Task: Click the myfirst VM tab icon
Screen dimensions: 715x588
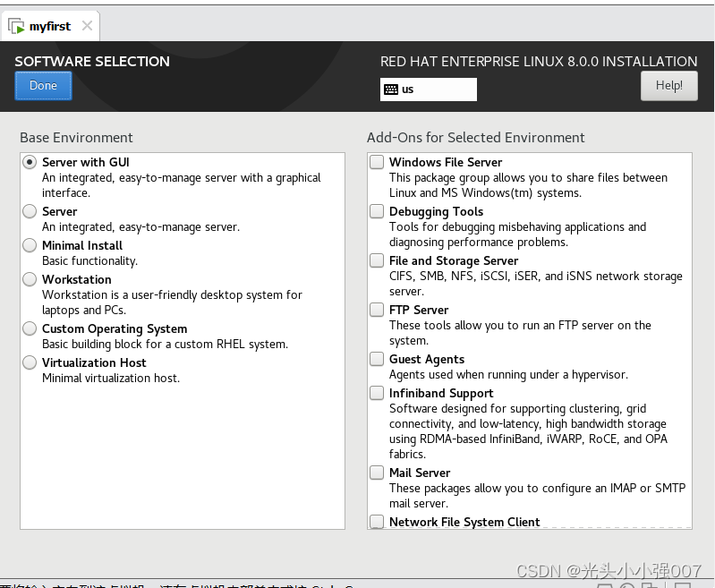Action: click(x=16, y=27)
